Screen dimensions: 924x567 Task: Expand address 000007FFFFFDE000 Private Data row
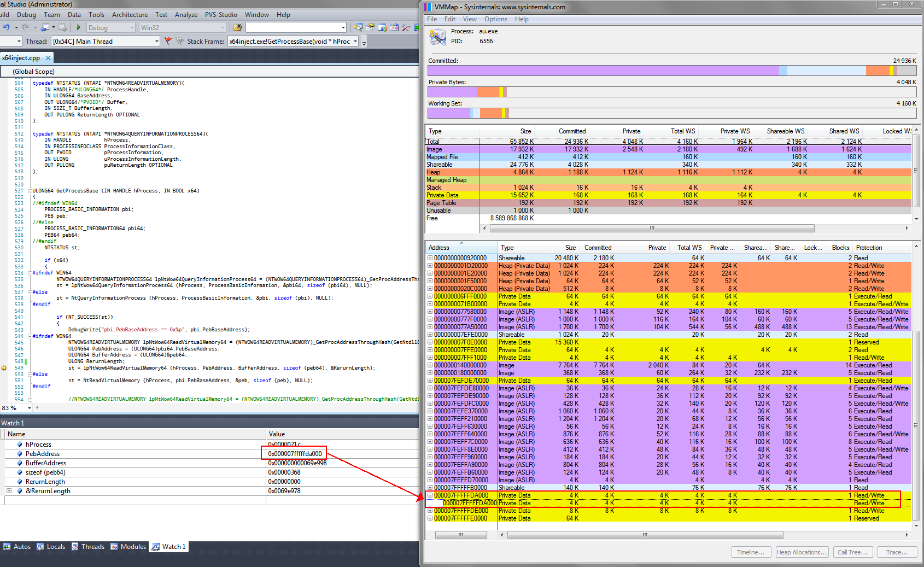[x=430, y=511]
